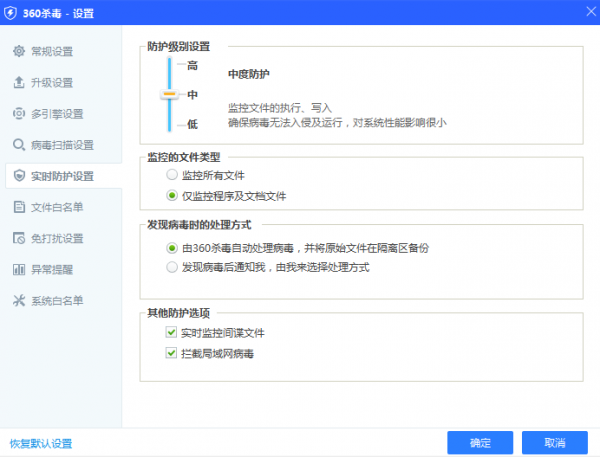Choose 发现病毒后通知我 radio option
The image size is (600, 457).
[x=173, y=268]
